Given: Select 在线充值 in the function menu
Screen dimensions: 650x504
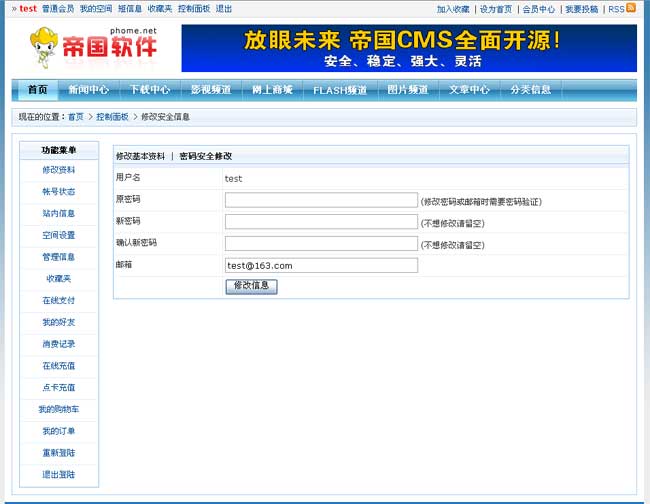Looking at the screenshot, I should point(59,366).
